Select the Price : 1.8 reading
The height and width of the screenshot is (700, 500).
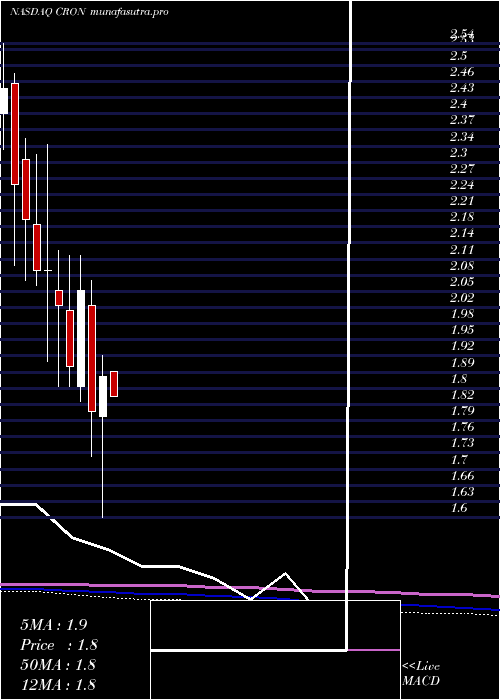pos(59,645)
